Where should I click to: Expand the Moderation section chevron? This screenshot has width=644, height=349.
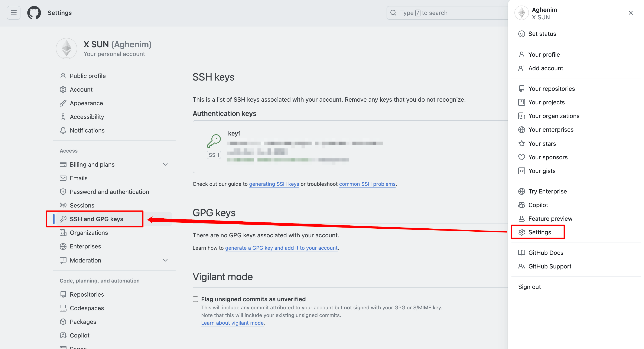pyautogui.click(x=165, y=260)
